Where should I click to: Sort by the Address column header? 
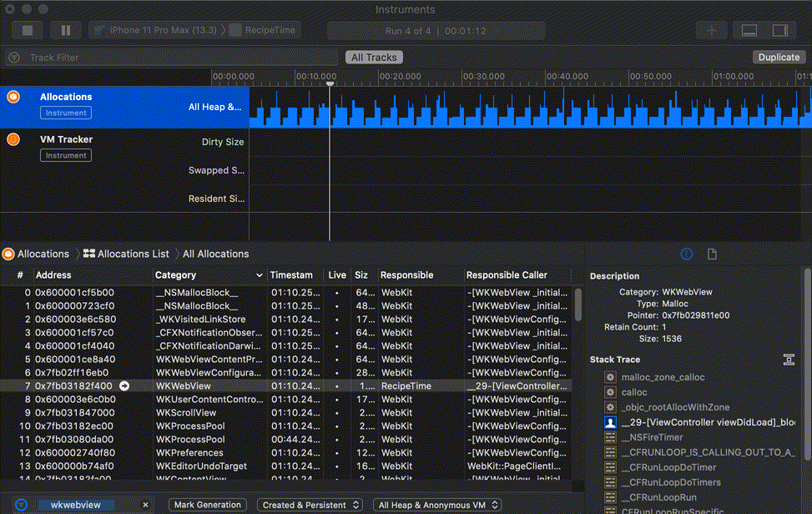tap(93, 275)
